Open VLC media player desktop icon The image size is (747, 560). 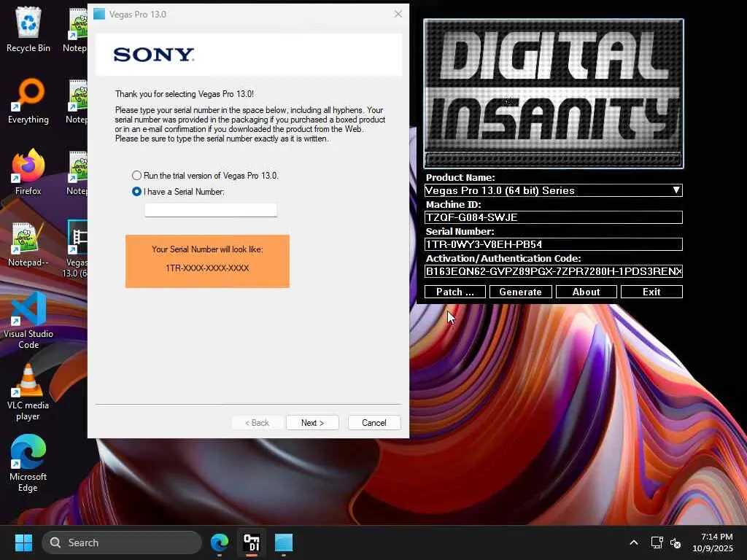pos(28,392)
